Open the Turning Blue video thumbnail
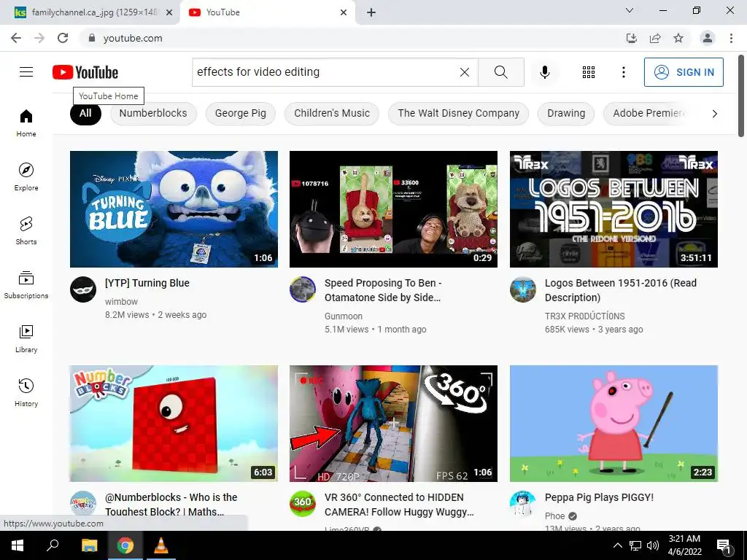The height and width of the screenshot is (560, 747). click(x=174, y=209)
